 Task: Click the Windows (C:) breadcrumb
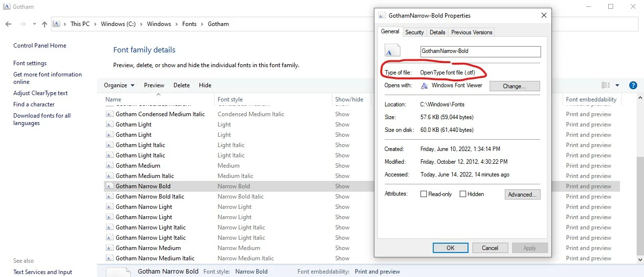119,24
